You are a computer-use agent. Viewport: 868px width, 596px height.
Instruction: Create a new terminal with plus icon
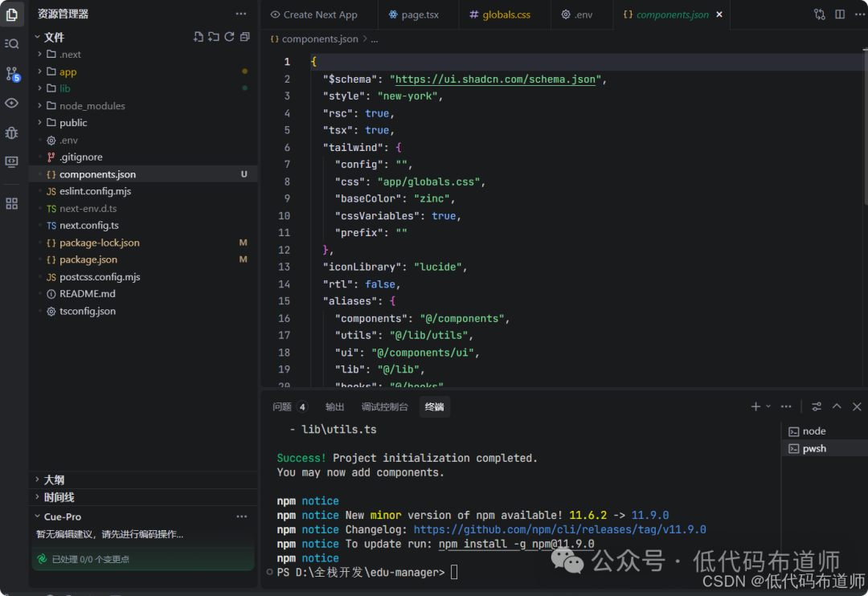tap(755, 406)
